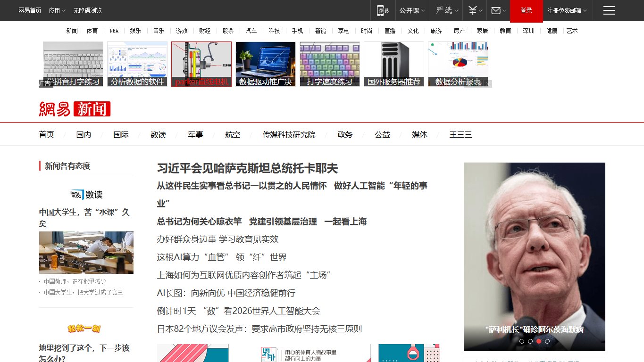Open link 总书记为何关心晾衣竿
644x362 pixels.
pos(199,222)
